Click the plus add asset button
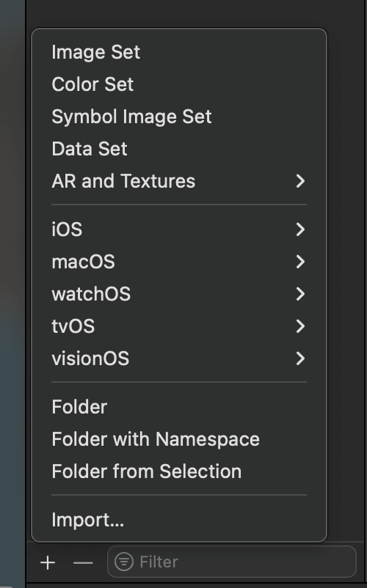 point(48,562)
